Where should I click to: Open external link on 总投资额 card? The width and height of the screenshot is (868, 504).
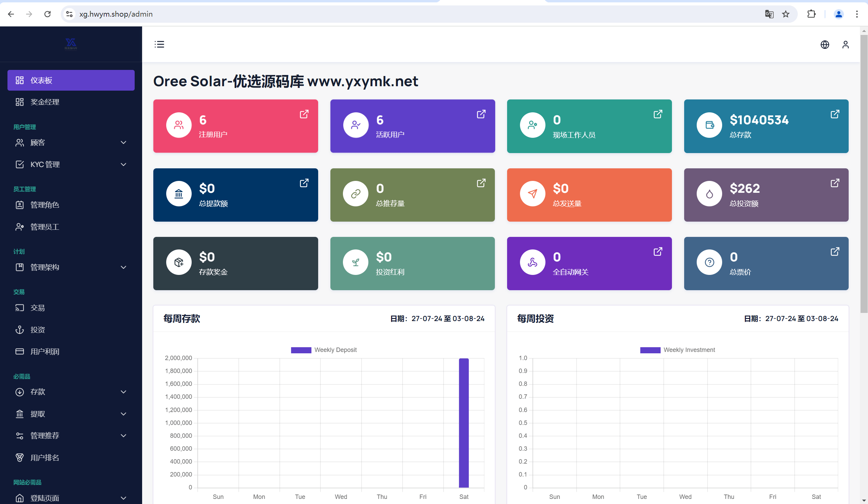tap(835, 183)
